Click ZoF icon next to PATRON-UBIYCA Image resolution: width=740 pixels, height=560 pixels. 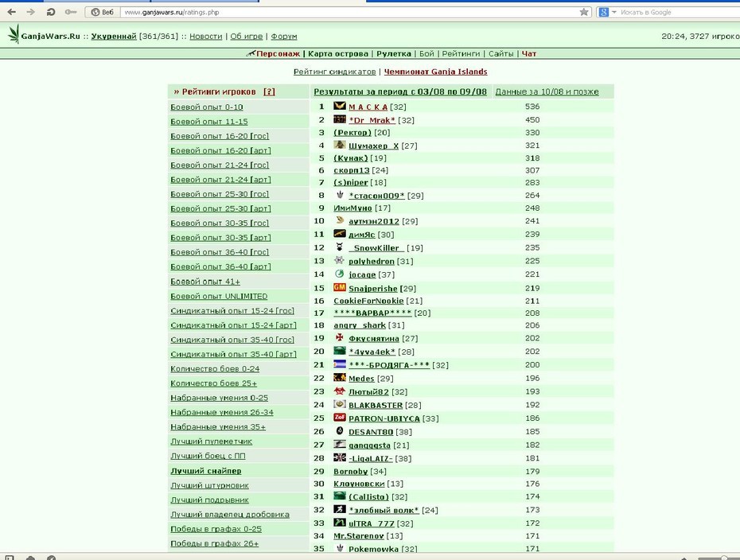(340, 418)
